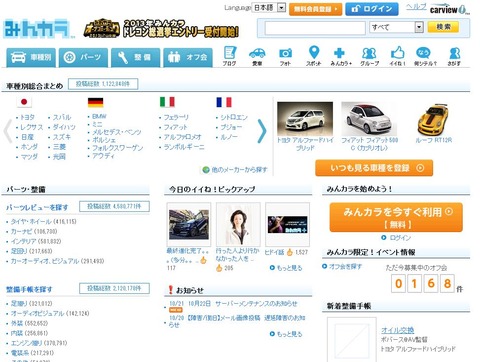
Task: Open the フェラーリ maker link
Action: coord(176,117)
